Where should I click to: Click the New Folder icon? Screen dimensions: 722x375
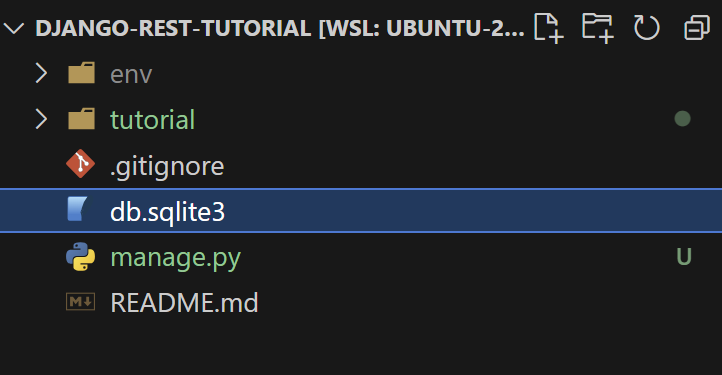(598, 28)
